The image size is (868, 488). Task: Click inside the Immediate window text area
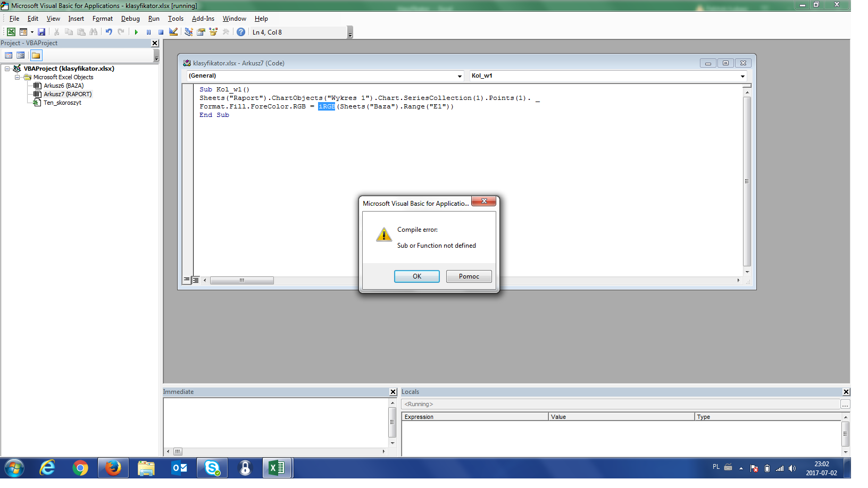click(x=276, y=423)
